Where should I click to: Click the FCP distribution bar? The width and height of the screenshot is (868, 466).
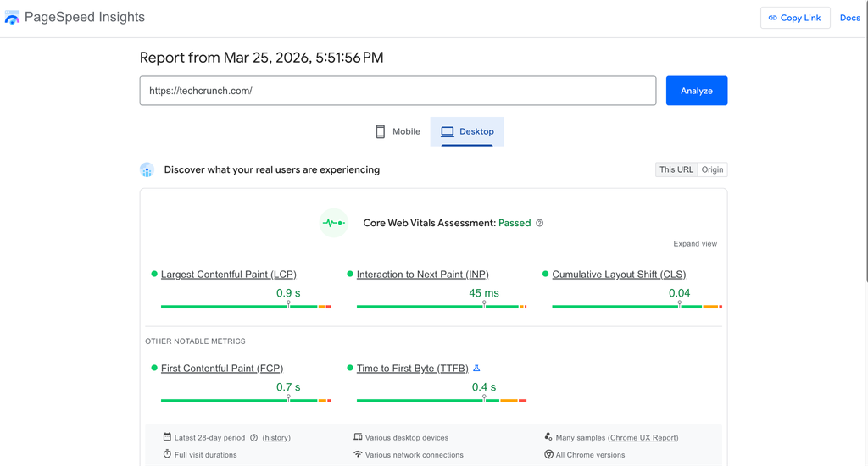tap(246, 401)
